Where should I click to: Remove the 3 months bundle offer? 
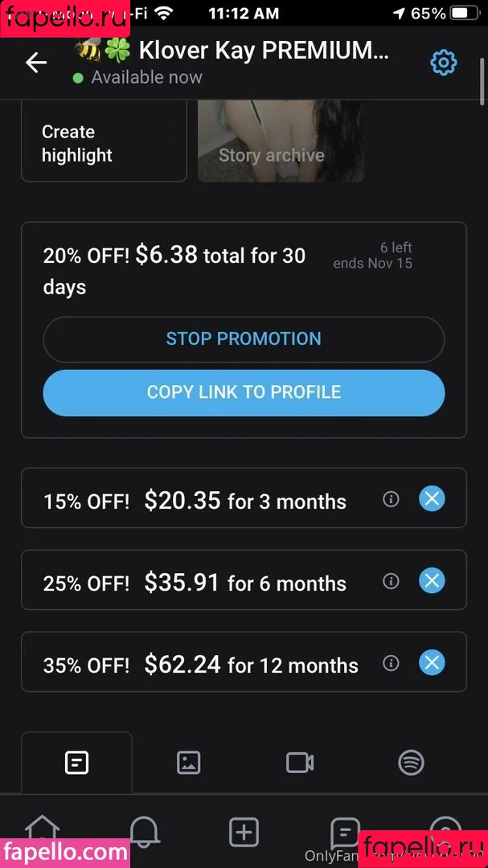[432, 499]
